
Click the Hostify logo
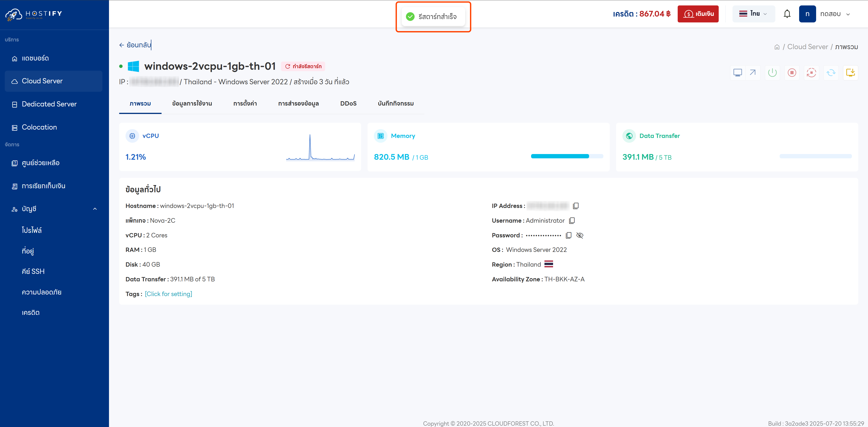click(34, 14)
